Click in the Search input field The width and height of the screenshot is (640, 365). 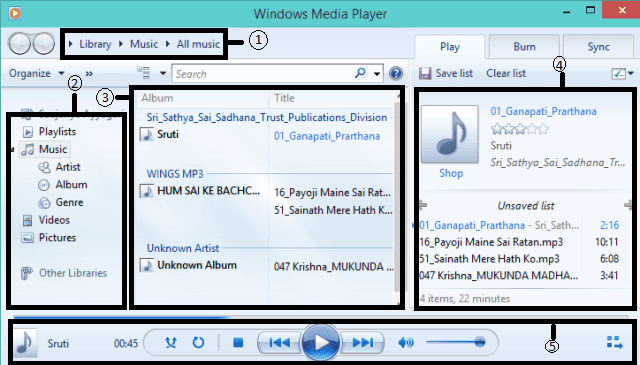click(x=262, y=74)
